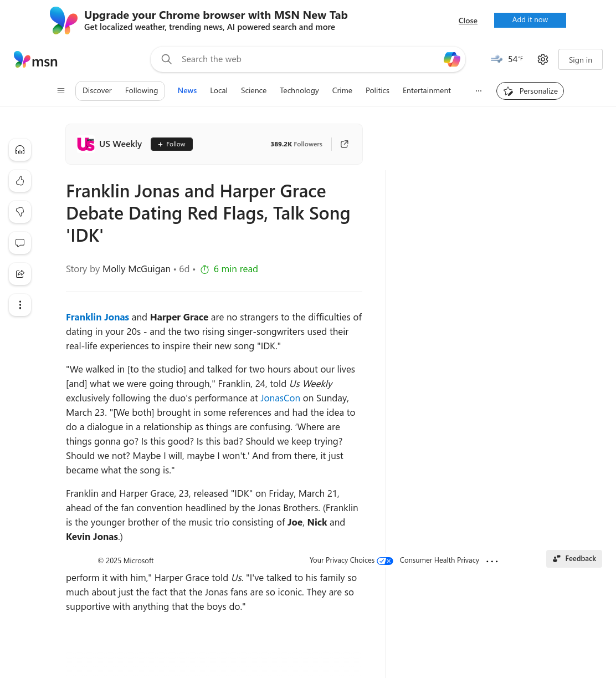
Task: Click the US Weekly logo icon
Action: pyautogui.click(x=86, y=144)
